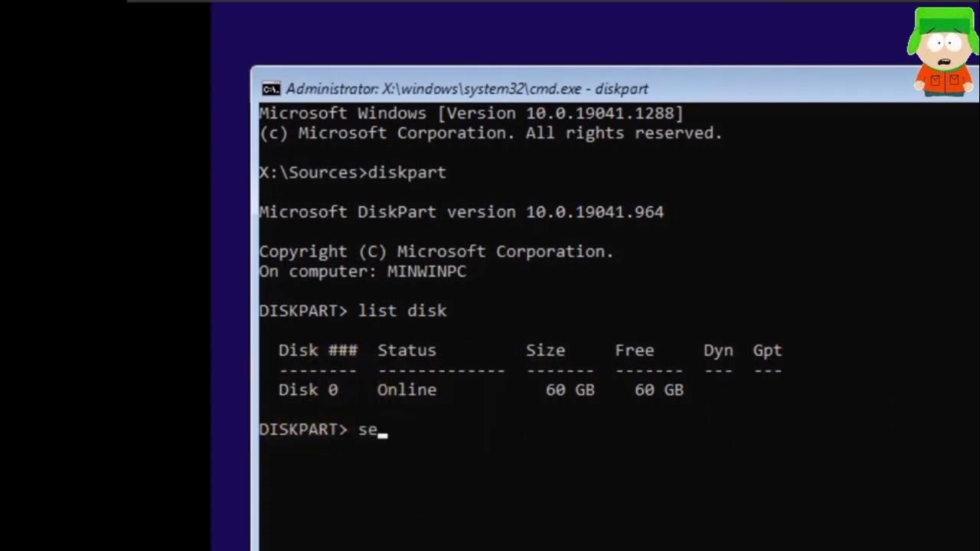Click the 'On computer: MINWINPC' line
This screenshot has height=551, width=980.
pyautogui.click(x=362, y=271)
